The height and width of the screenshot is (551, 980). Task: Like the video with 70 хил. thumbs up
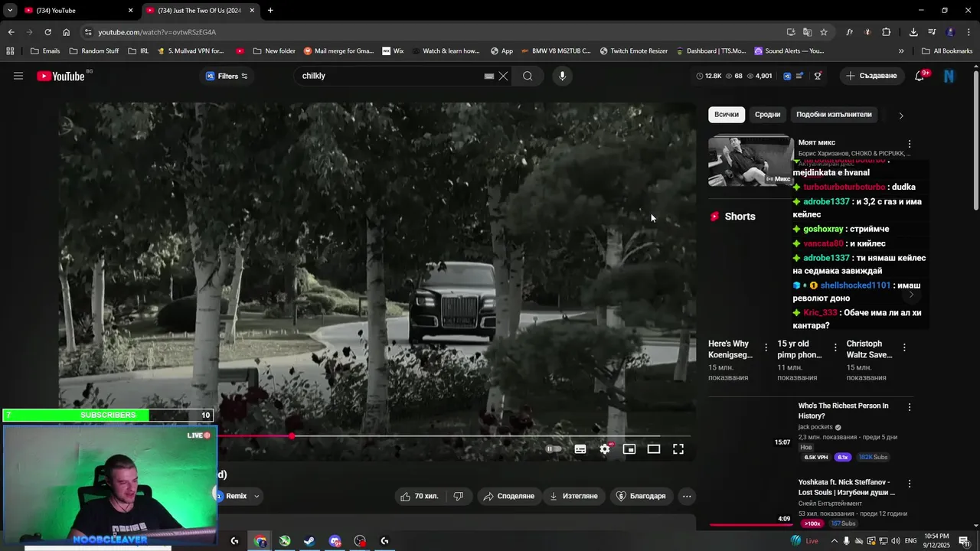[420, 496]
